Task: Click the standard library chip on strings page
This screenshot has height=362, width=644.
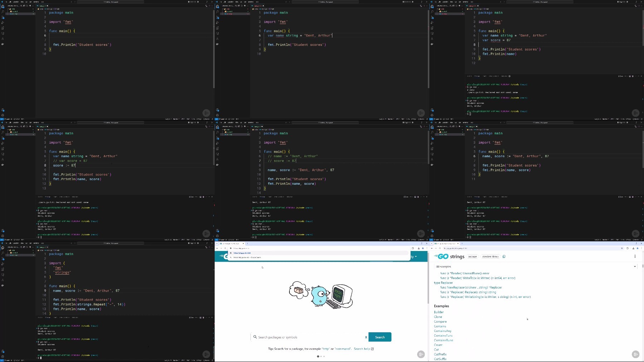Action: [x=491, y=256]
